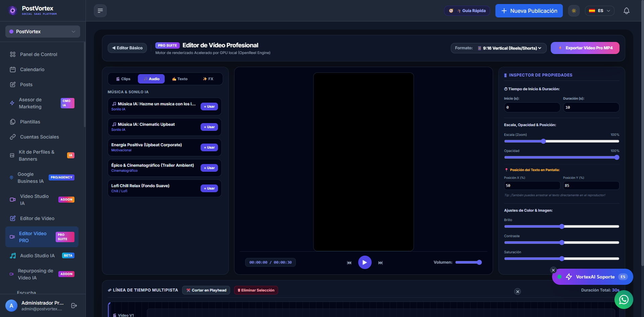Open Cuentas Sociales
This screenshot has width=644, height=317.
(42, 137)
